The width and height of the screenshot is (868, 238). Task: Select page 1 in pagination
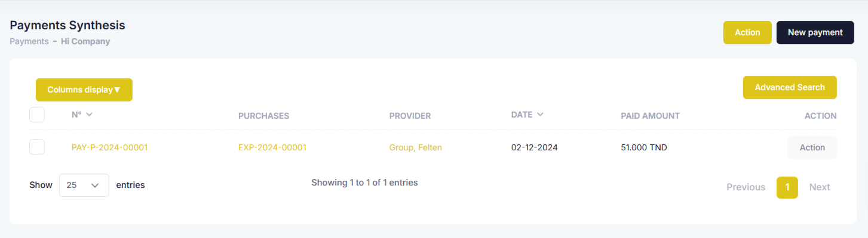tap(787, 187)
